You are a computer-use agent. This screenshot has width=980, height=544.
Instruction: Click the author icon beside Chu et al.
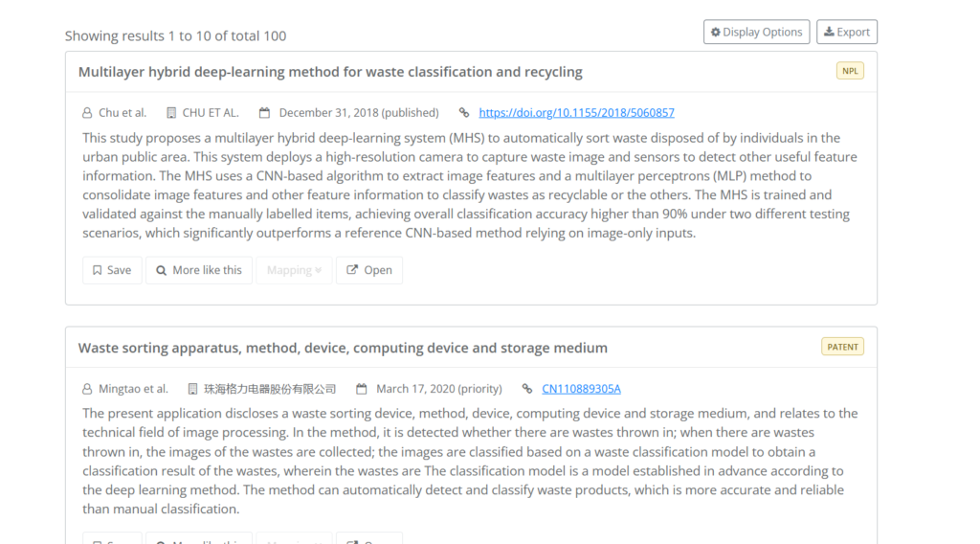click(87, 113)
